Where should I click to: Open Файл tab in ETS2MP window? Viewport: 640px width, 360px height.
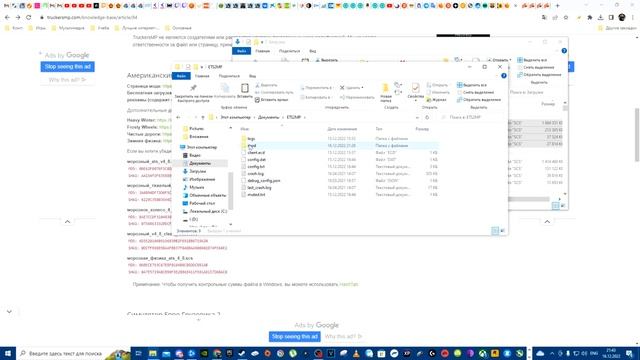[181, 76]
